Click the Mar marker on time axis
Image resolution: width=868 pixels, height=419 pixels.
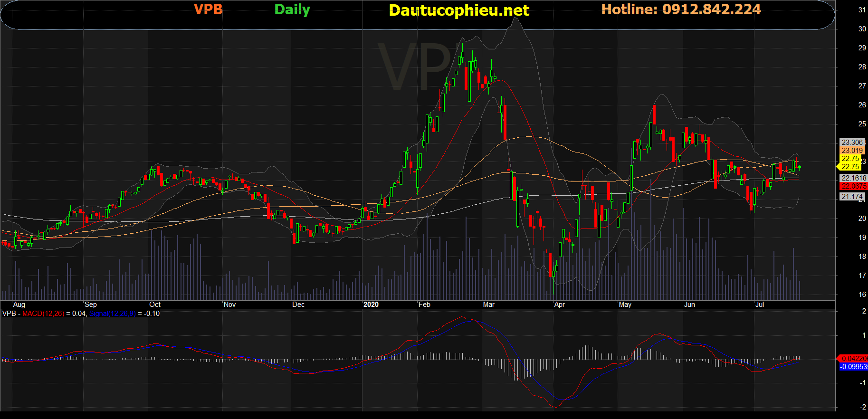tap(488, 305)
